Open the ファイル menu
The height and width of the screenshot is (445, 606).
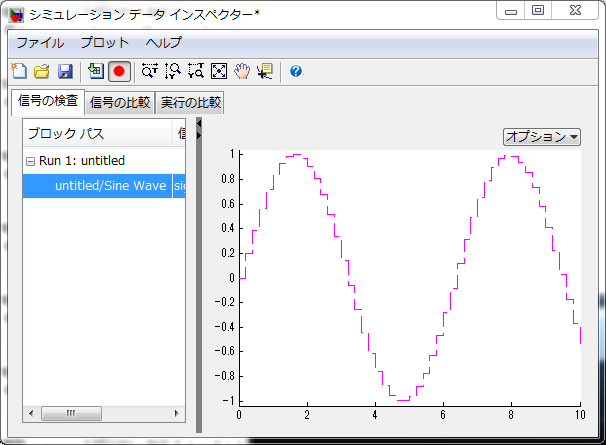(x=40, y=43)
